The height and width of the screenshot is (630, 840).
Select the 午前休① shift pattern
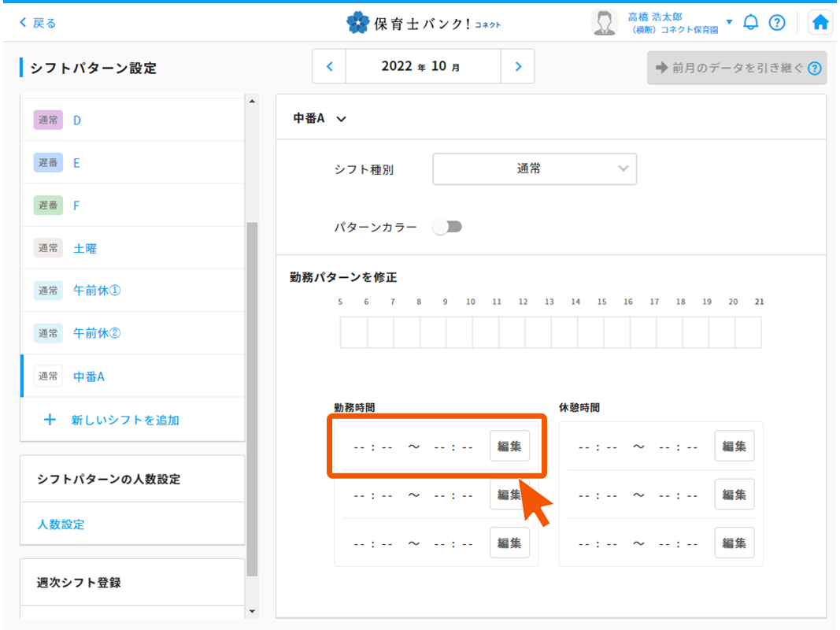point(97,291)
